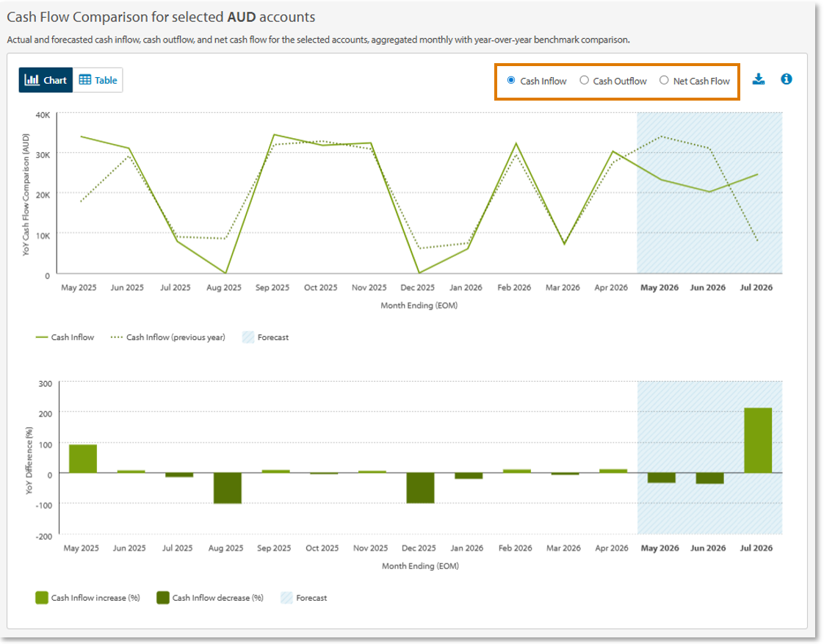Viewport: 824px width, 644px height.
Task: Toggle Cash Inflow (previous year) legend entry
Action: (167, 337)
